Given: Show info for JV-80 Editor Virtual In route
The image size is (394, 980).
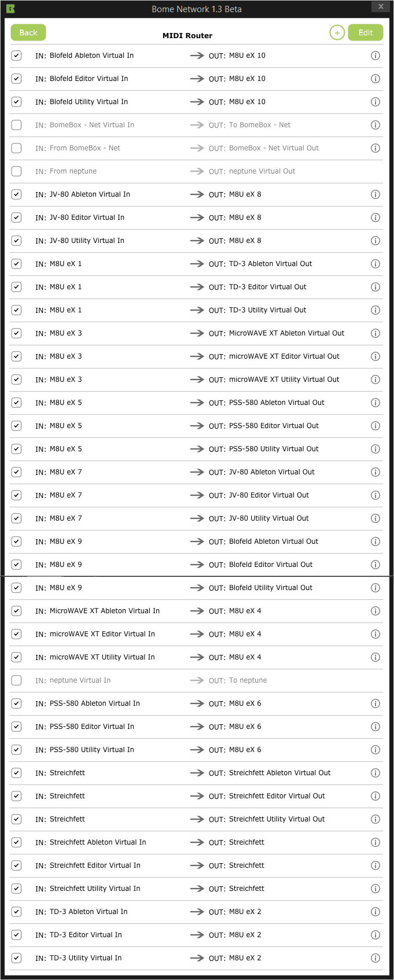Looking at the screenshot, I should click(x=375, y=218).
